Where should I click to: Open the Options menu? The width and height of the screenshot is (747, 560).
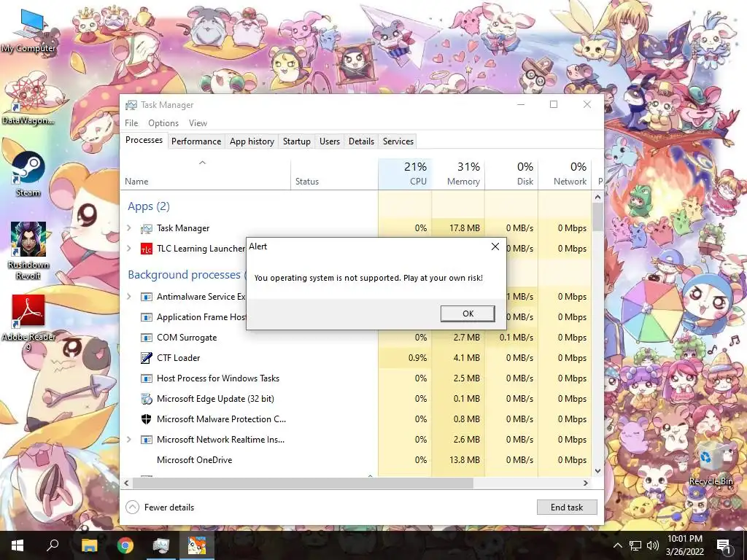coord(163,122)
